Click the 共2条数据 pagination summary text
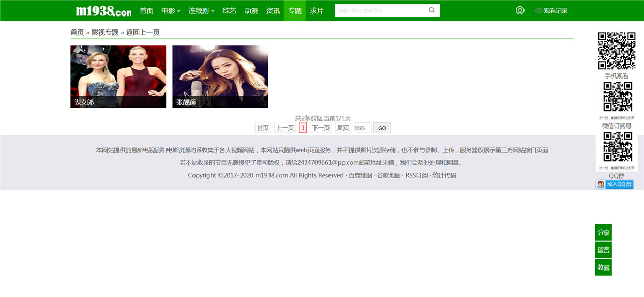644x297 pixels. pos(323,118)
